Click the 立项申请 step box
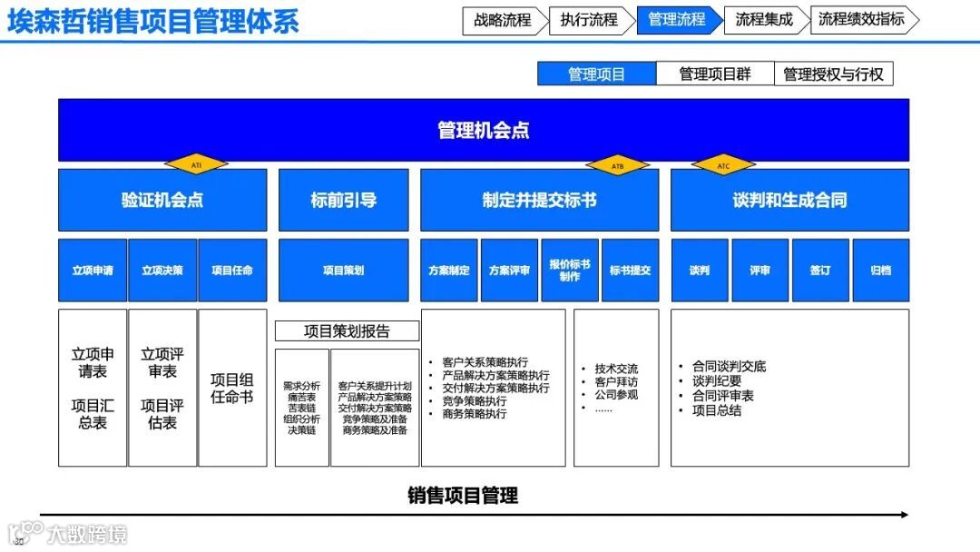This screenshot has height=552, width=980. coord(93,270)
